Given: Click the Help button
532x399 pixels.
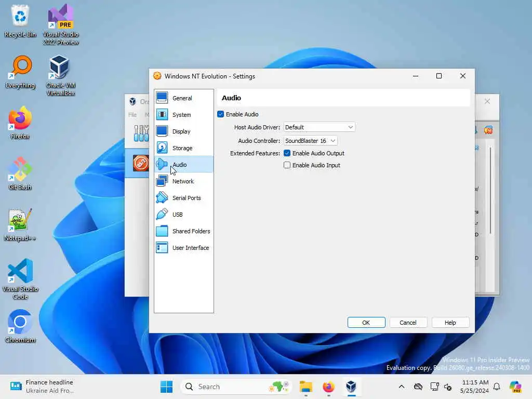Looking at the screenshot, I should (450, 323).
